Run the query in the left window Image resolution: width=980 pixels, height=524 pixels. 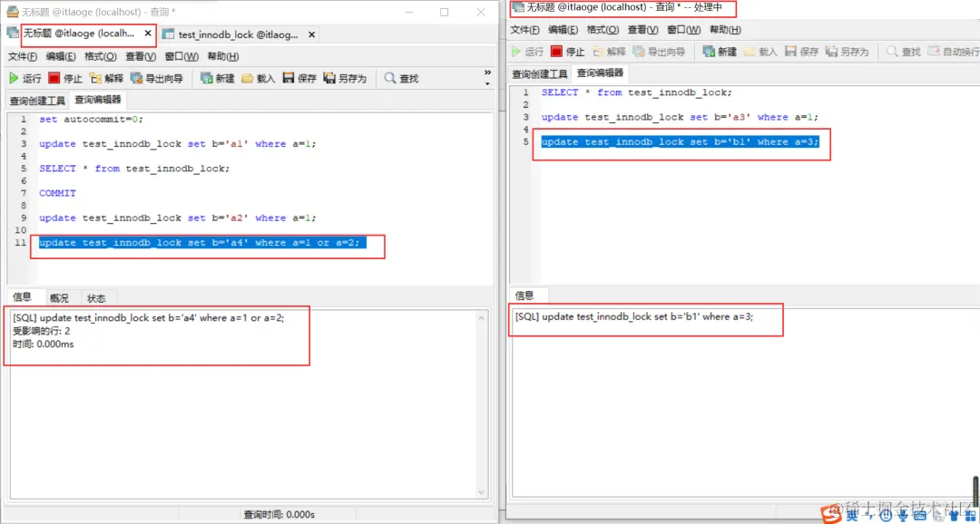pos(25,78)
